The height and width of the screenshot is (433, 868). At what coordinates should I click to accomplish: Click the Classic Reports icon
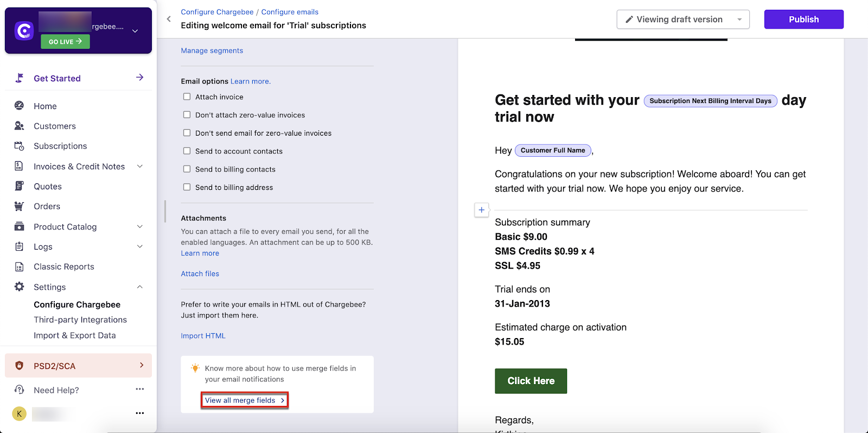(x=19, y=266)
